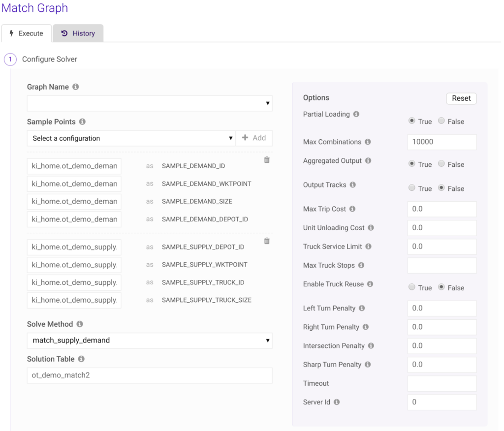Click the Max Combinations info icon
This screenshot has height=431, width=504.
(x=368, y=142)
